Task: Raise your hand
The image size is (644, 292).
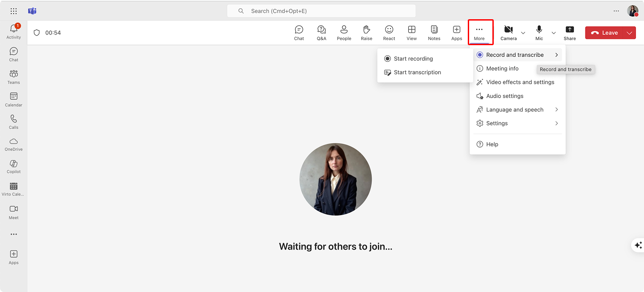Action: click(x=366, y=32)
